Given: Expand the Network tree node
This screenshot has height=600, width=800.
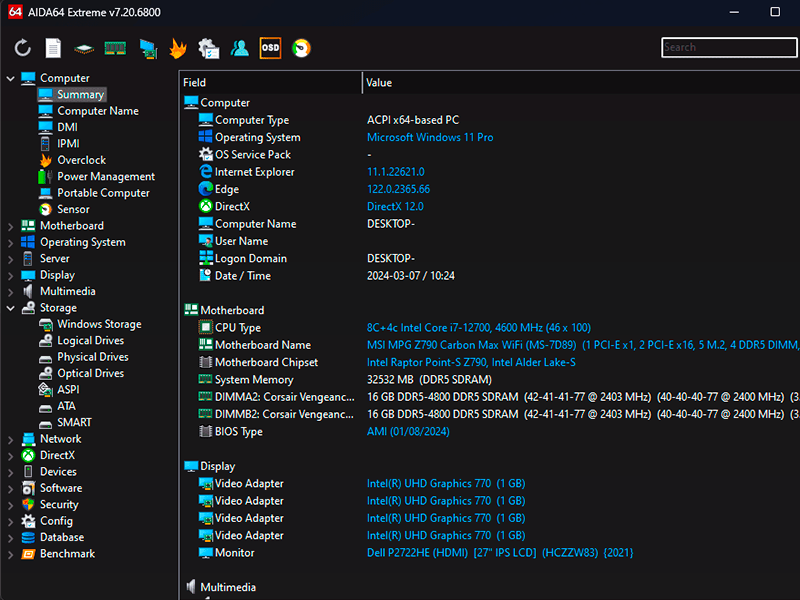Looking at the screenshot, I should 11,439.
